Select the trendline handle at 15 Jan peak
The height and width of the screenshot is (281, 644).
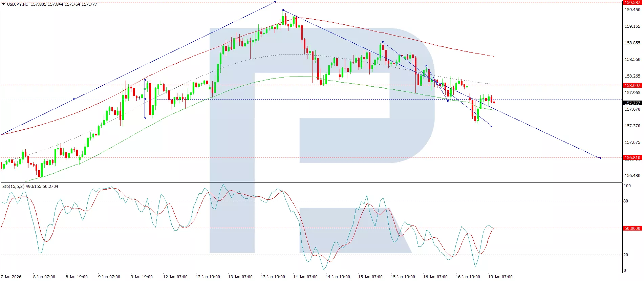tap(383, 42)
